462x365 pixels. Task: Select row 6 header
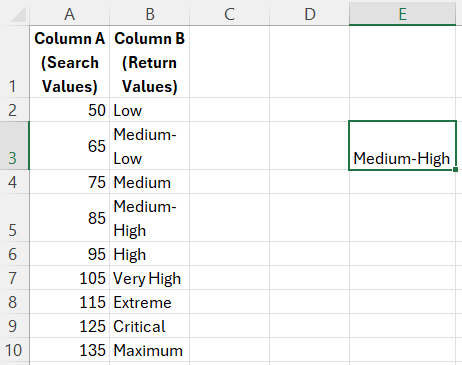tap(14, 254)
